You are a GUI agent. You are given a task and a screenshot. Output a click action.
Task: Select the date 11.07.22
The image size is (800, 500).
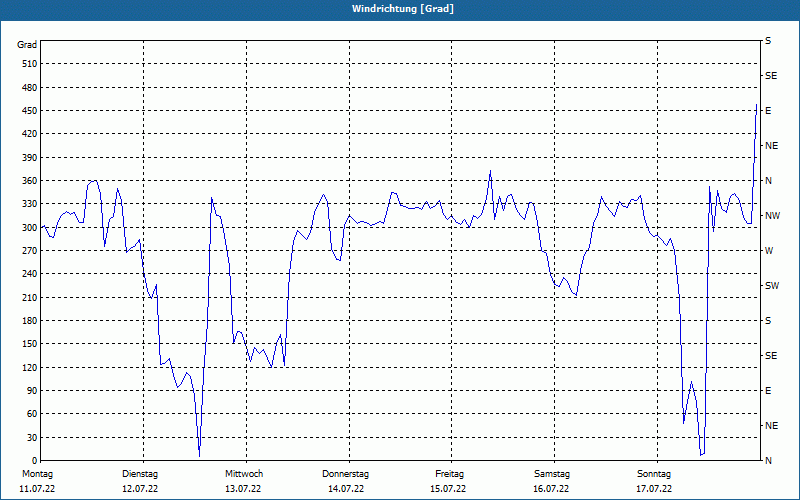(37, 489)
